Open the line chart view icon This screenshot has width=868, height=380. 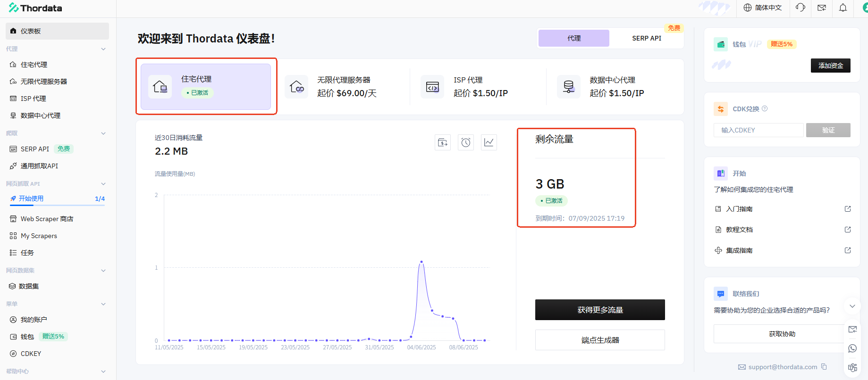point(489,142)
